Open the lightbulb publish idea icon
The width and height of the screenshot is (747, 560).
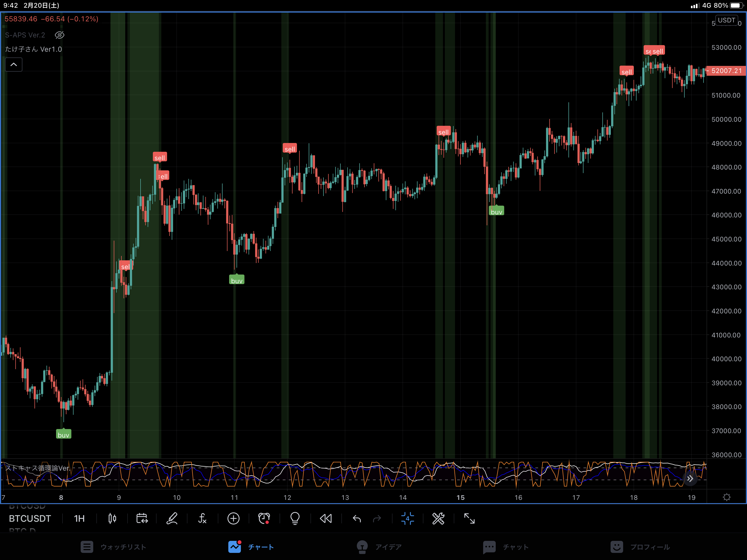[295, 518]
